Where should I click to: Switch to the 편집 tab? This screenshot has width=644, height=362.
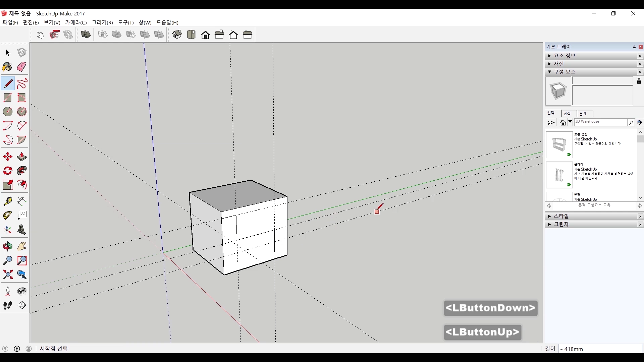567,114
